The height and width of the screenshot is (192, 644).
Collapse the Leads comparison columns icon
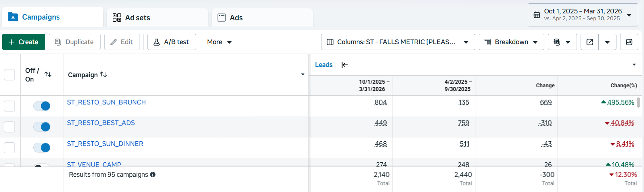[x=345, y=65]
